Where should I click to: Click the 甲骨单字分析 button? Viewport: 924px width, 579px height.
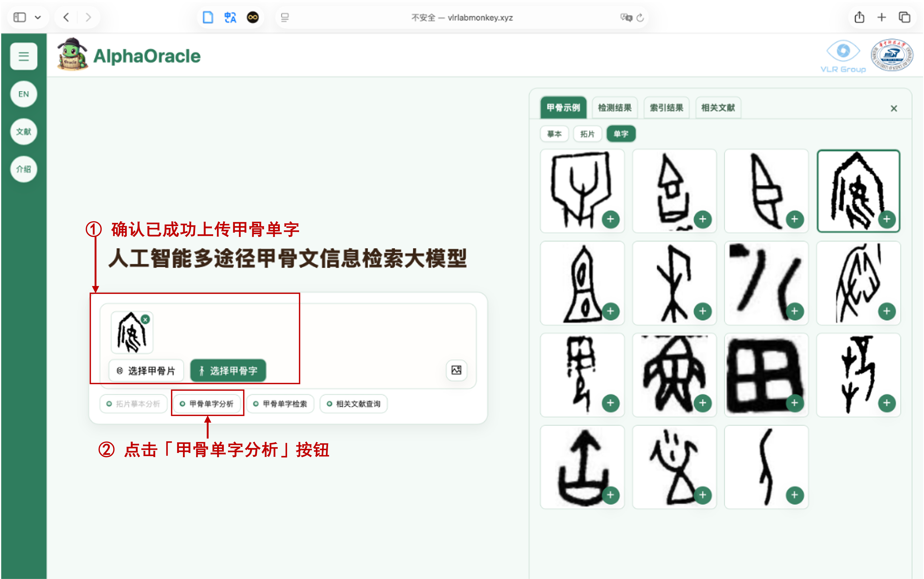click(207, 404)
